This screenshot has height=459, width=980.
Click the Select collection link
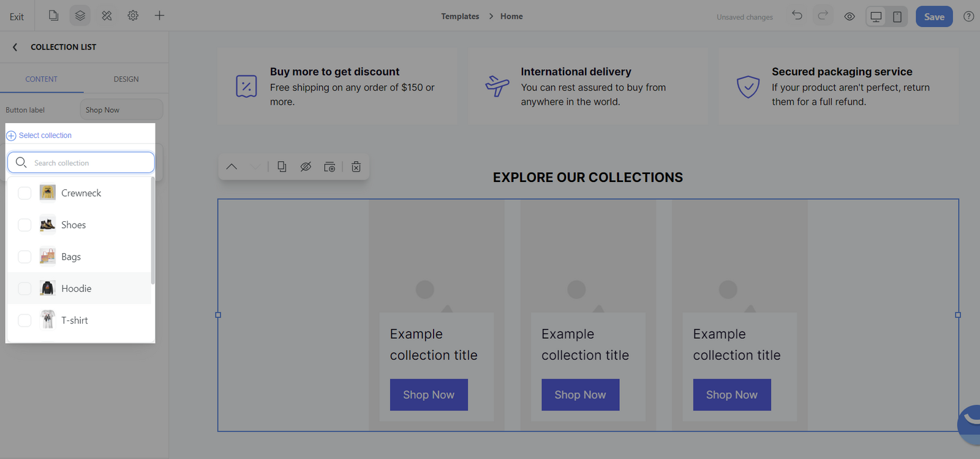pyautogui.click(x=45, y=135)
